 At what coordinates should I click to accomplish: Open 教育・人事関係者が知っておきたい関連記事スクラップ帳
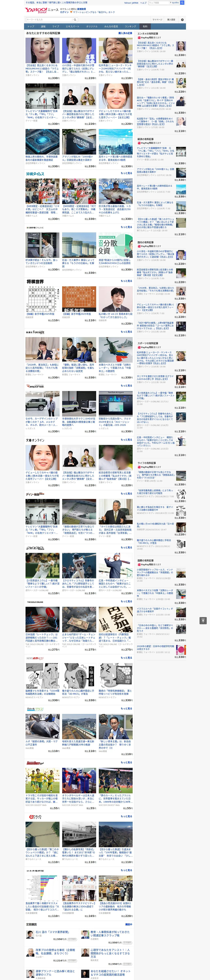(x=110, y=934)
